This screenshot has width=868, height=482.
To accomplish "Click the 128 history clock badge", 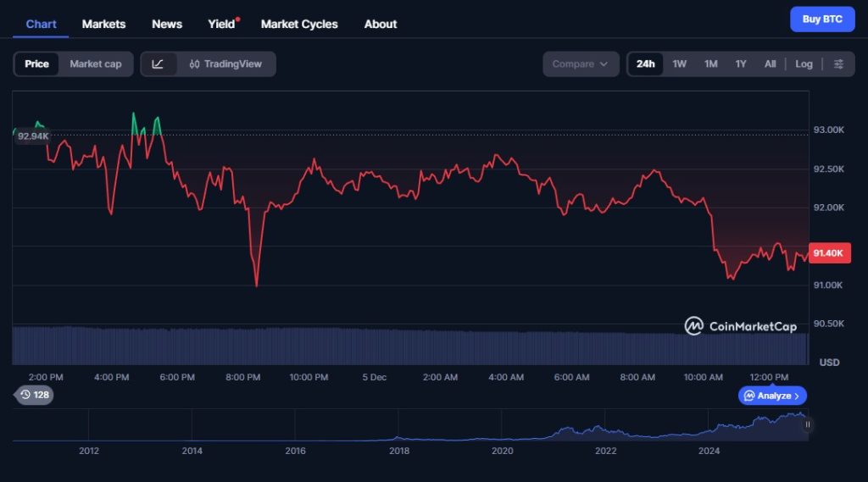I will coord(35,395).
